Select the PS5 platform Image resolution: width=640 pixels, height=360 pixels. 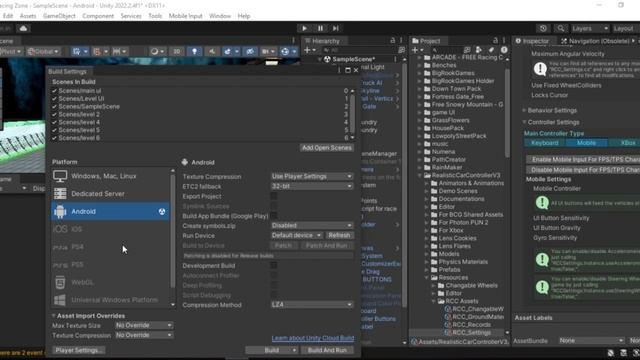point(110,264)
